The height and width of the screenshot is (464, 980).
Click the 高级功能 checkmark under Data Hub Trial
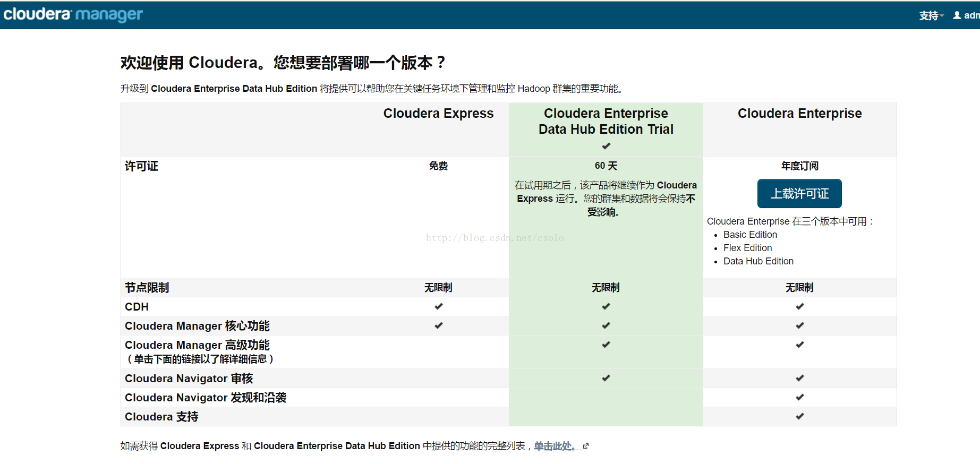point(606,345)
